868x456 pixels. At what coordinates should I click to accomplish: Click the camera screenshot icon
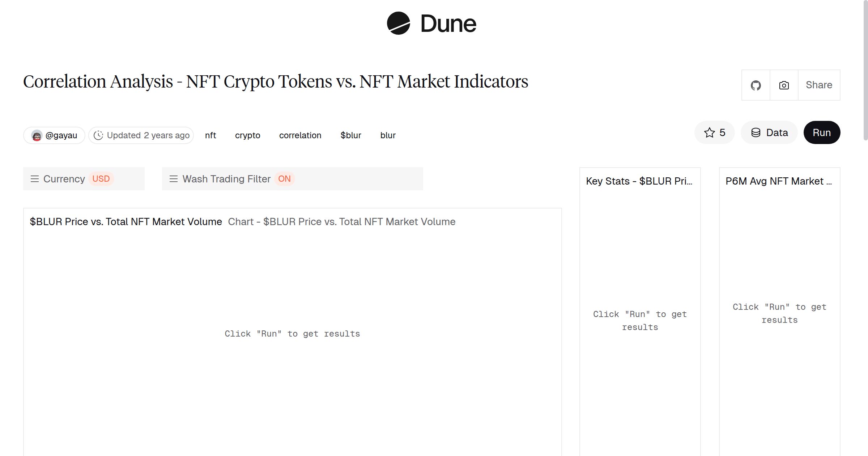coord(783,85)
